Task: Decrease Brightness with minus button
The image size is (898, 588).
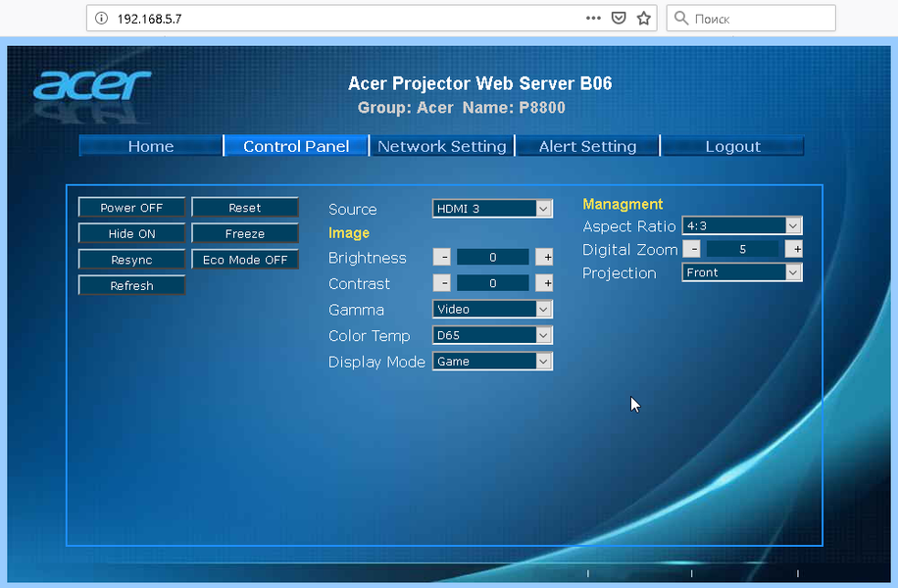Action: [x=441, y=257]
